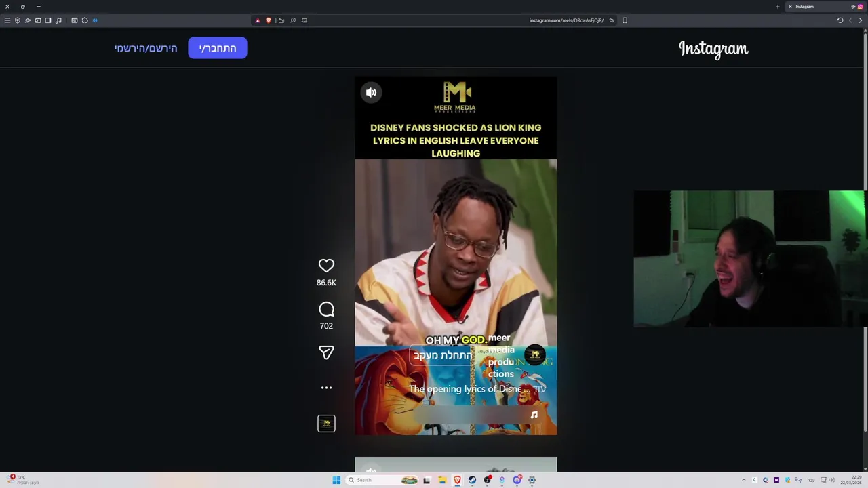868x488 pixels.
Task: Toggle the Brave sidebar panel icon
Action: tap(48, 20)
